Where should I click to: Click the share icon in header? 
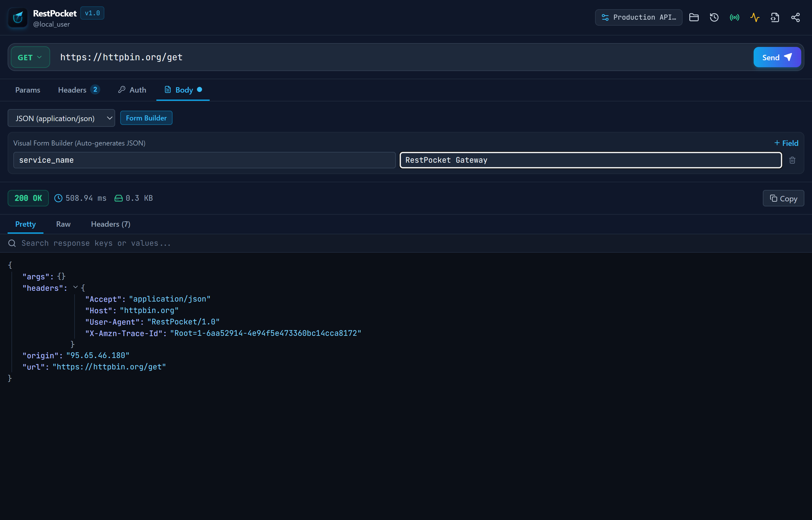[x=795, y=17]
